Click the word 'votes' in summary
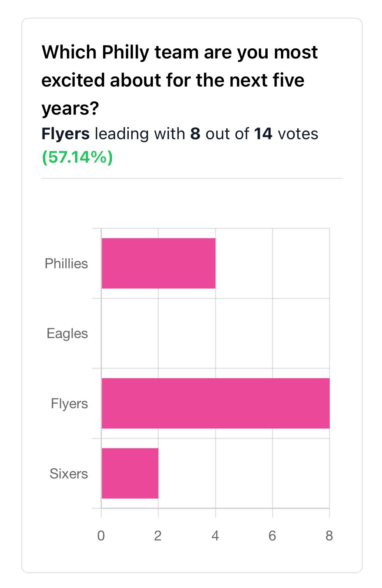The width and height of the screenshot is (382, 588). point(298,134)
